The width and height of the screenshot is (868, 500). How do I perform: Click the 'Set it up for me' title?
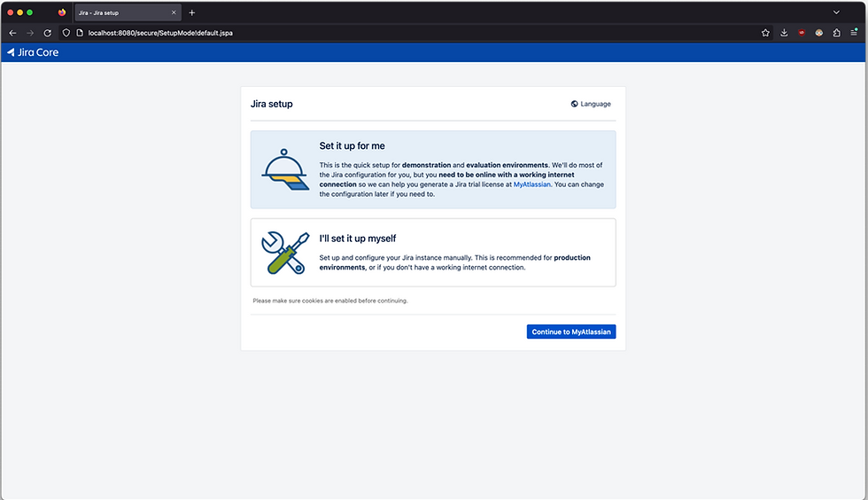[x=353, y=145]
